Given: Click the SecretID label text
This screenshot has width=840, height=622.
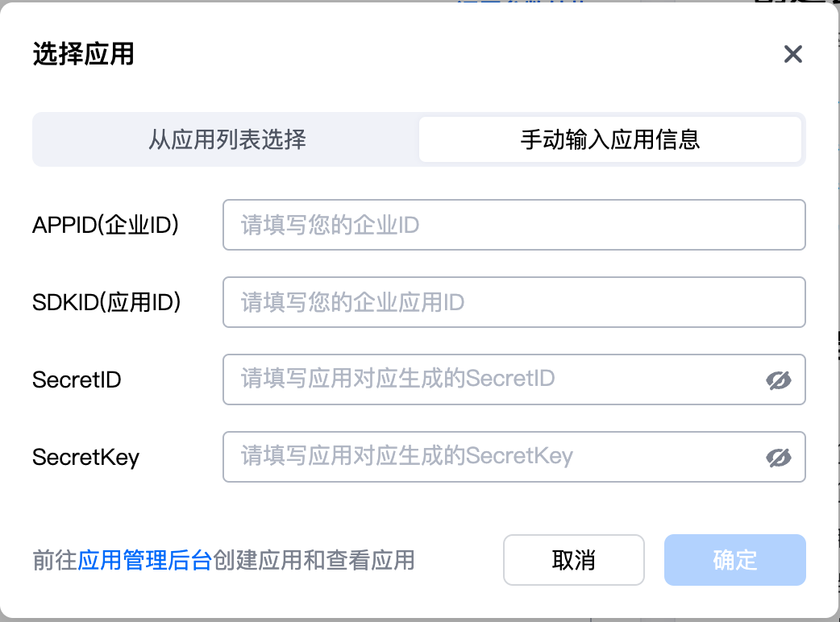Looking at the screenshot, I should [77, 380].
